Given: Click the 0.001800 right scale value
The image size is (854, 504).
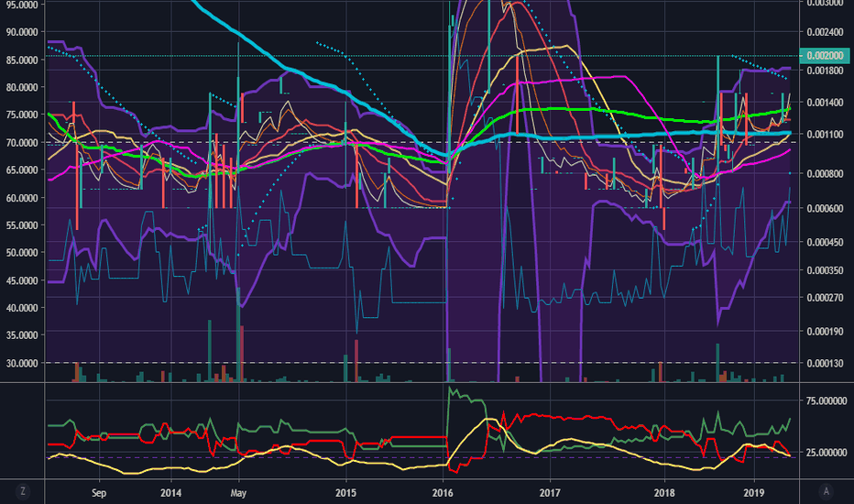Looking at the screenshot, I should click(x=825, y=71).
